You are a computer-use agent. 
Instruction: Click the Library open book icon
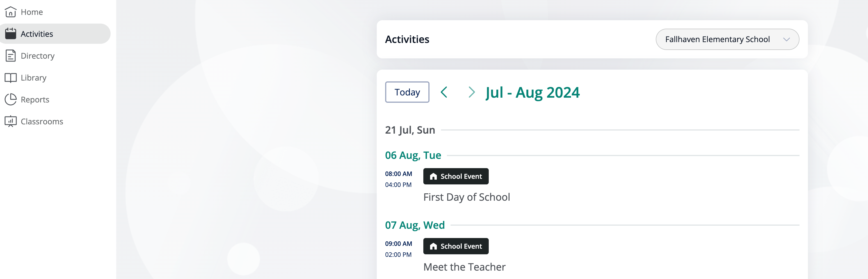tap(10, 78)
